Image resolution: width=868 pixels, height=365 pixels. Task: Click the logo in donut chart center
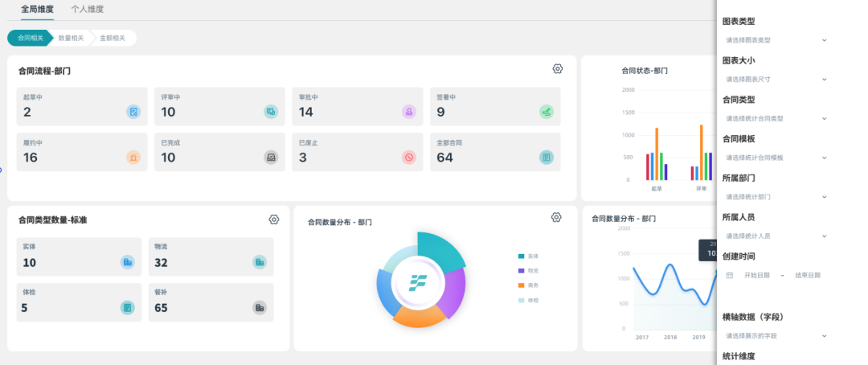click(418, 282)
